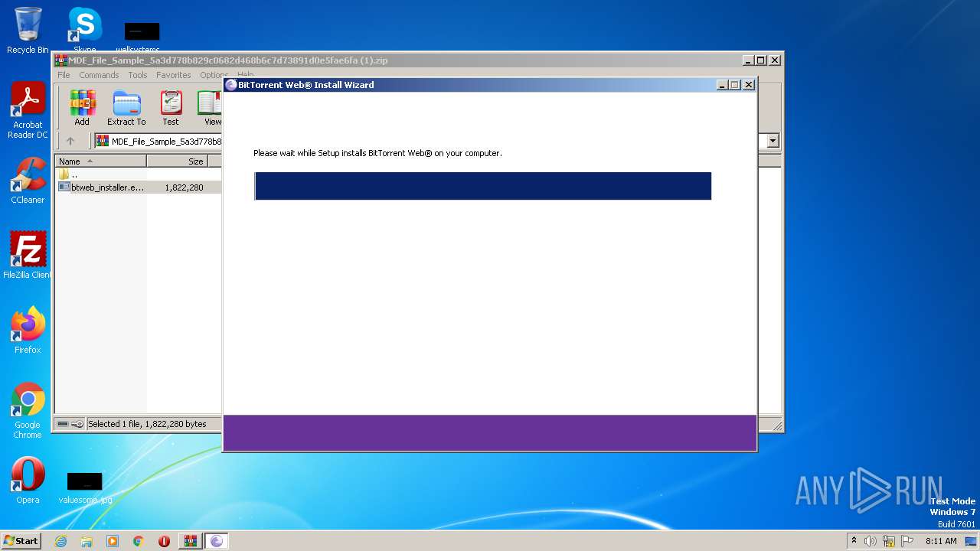The image size is (980, 551).
Task: Open the File menu in WinRAR
Action: (x=64, y=75)
